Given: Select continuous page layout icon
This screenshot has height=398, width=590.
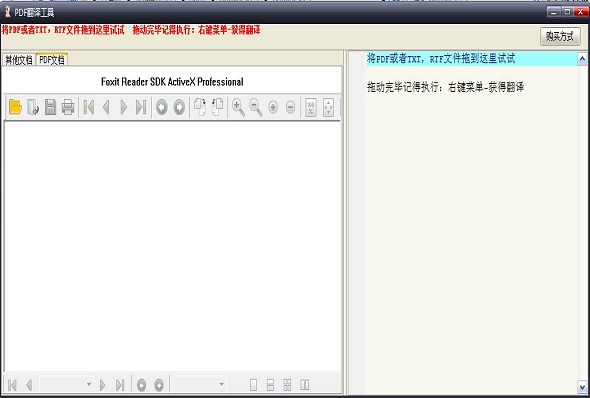Looking at the screenshot, I should click(x=270, y=384).
